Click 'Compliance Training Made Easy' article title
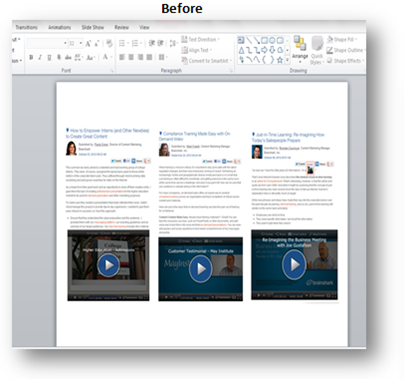This screenshot has height=379, width=404. click(x=195, y=136)
